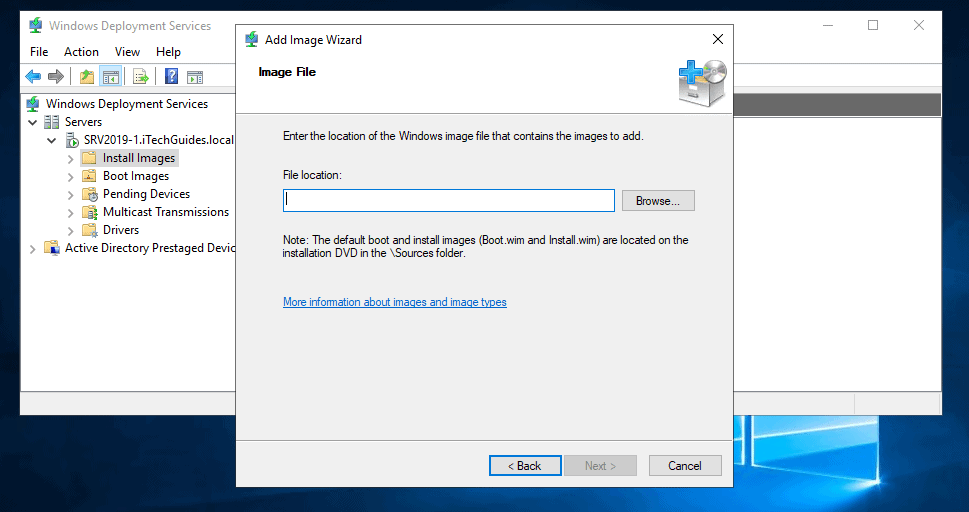Screen dimensions: 969x512
Task: Expand the Multicast Transmissions node
Action: pos(70,212)
